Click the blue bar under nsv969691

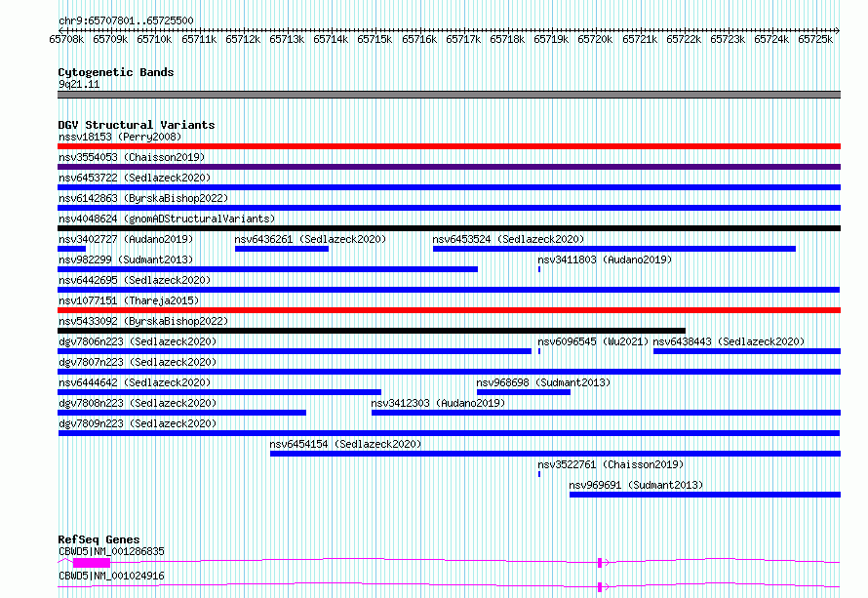(x=705, y=495)
